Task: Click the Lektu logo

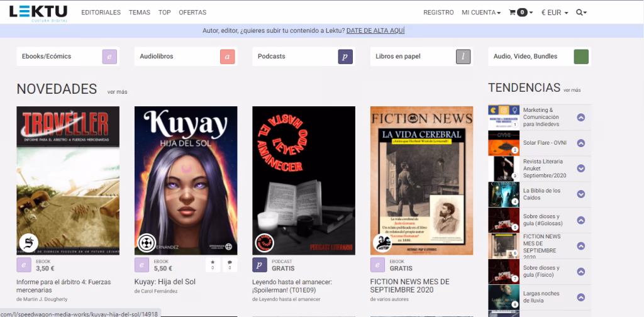Action: 38,13
